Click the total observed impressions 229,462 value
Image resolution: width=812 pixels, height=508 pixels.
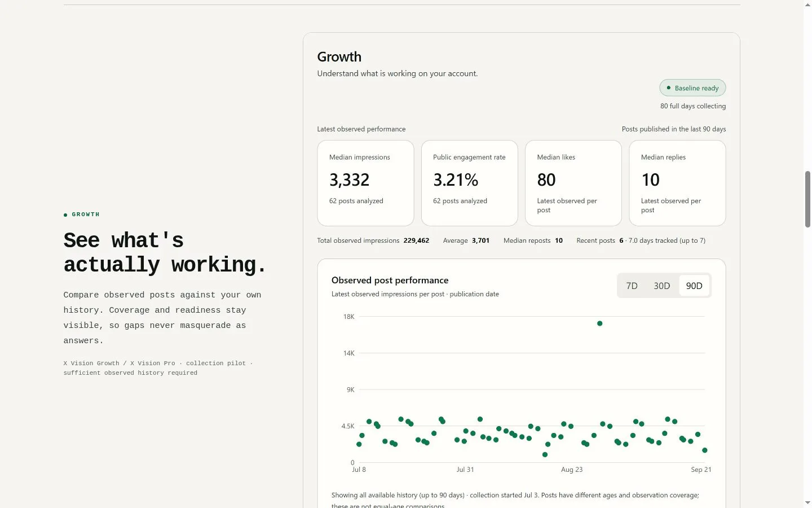pos(416,240)
